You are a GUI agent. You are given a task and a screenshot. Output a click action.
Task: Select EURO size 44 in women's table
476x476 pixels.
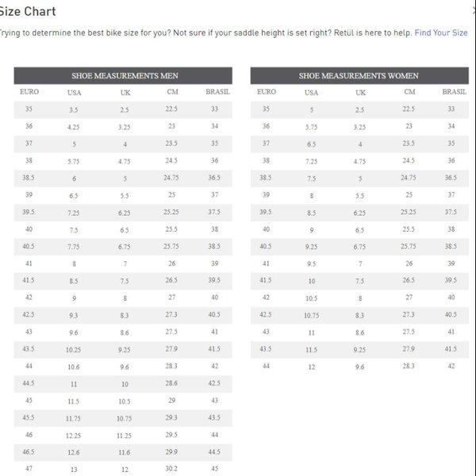[266, 366]
